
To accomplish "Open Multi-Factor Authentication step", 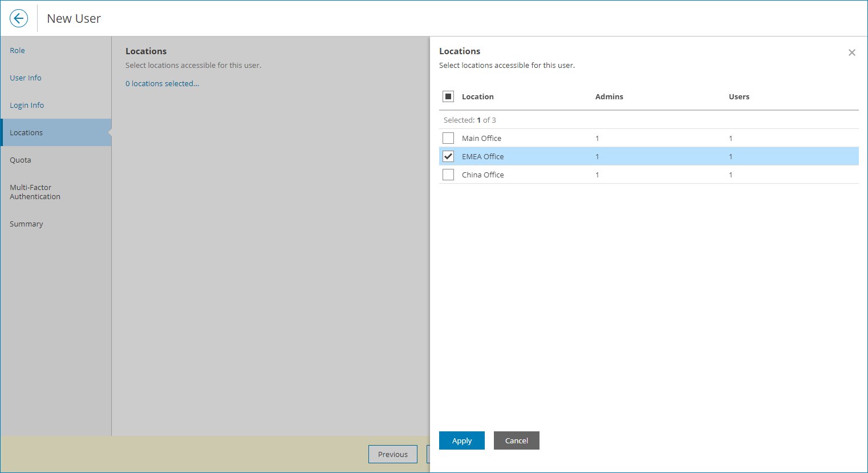I will (35, 192).
